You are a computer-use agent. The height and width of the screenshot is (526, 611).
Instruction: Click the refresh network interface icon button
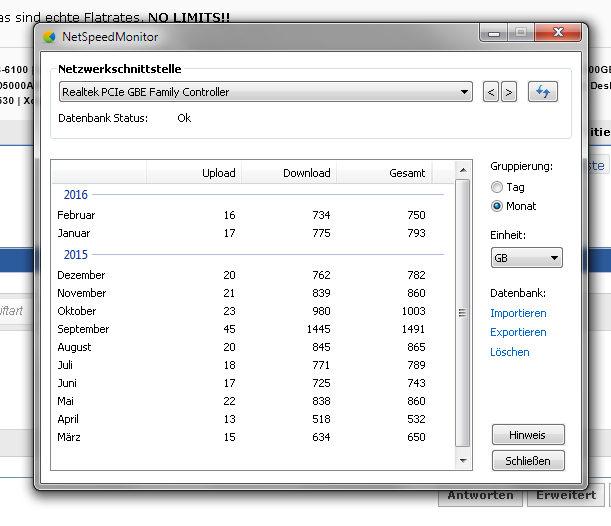click(542, 92)
